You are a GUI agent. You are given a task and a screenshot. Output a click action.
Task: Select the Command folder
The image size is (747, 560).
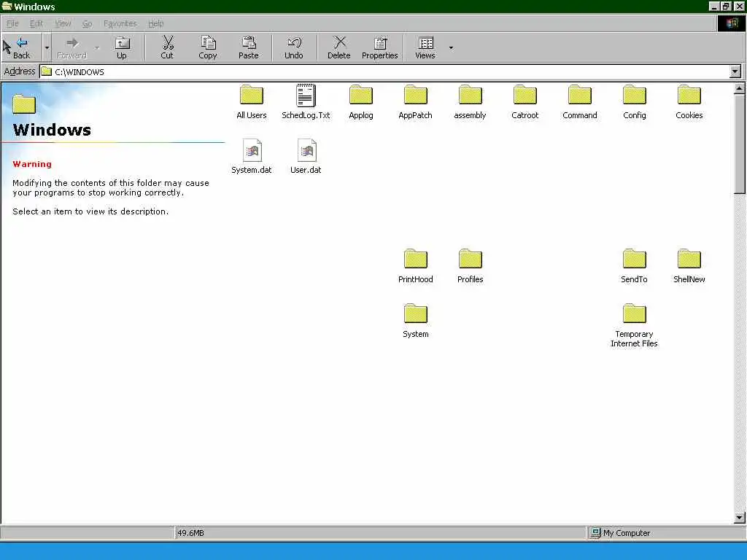(x=580, y=102)
